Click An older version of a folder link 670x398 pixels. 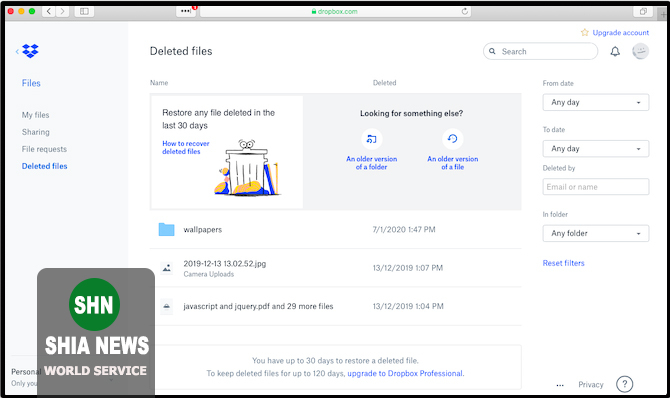(x=371, y=163)
